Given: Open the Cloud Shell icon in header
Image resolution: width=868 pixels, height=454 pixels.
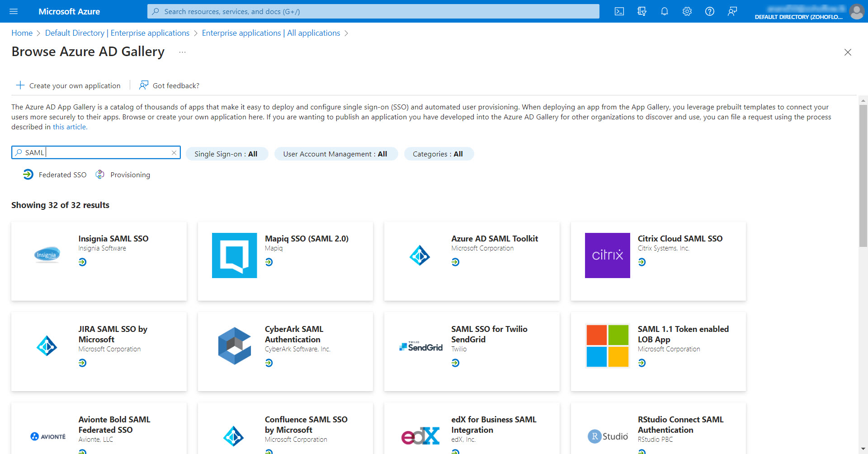Looking at the screenshot, I should 619,11.
